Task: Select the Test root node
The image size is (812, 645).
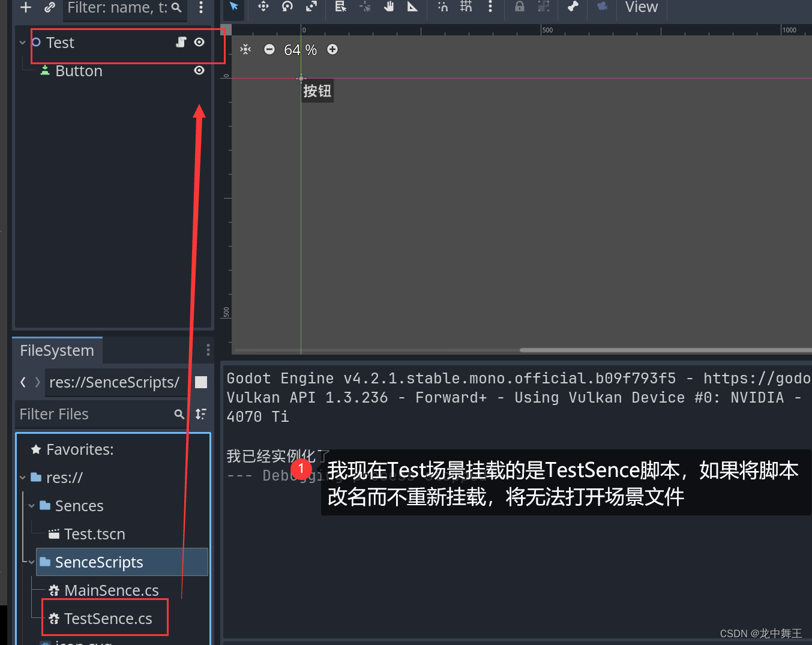Action: coord(60,43)
